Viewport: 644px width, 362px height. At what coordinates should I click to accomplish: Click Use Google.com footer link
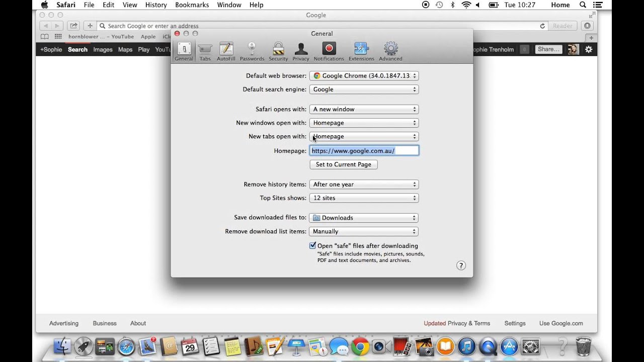561,323
